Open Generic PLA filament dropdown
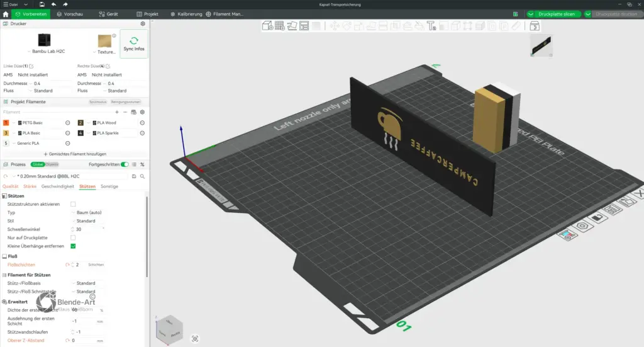644x347 pixels. pos(37,143)
